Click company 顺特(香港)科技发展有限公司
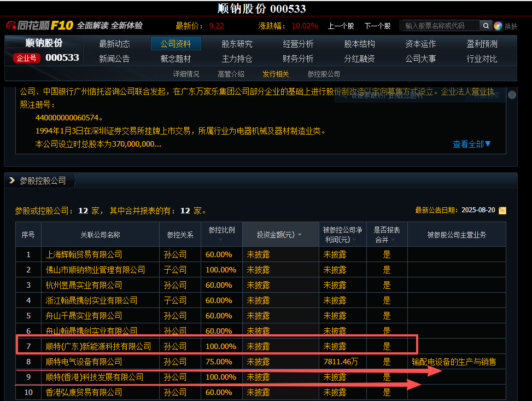532x401 pixels. tap(95, 377)
